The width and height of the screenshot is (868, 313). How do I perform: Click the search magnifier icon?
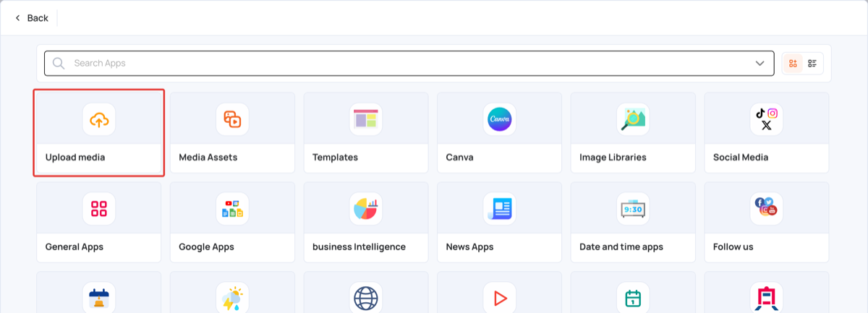pos(59,63)
